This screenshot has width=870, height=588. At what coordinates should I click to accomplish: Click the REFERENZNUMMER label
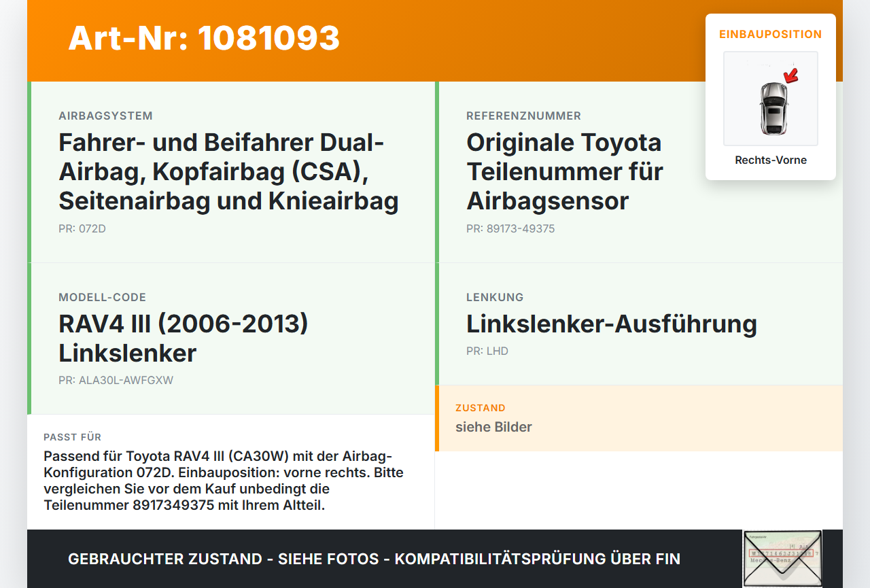[x=523, y=116]
